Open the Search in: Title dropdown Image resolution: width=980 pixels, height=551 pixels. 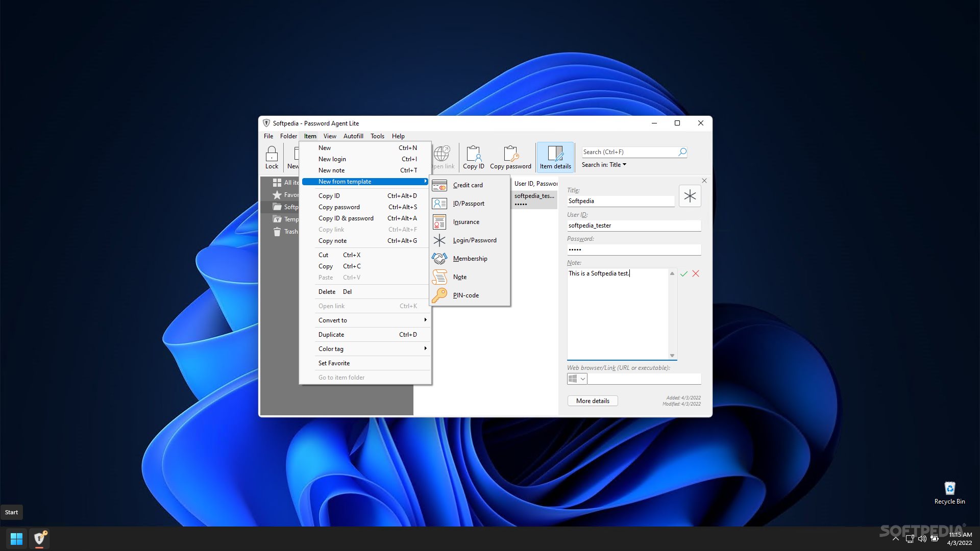click(x=604, y=165)
